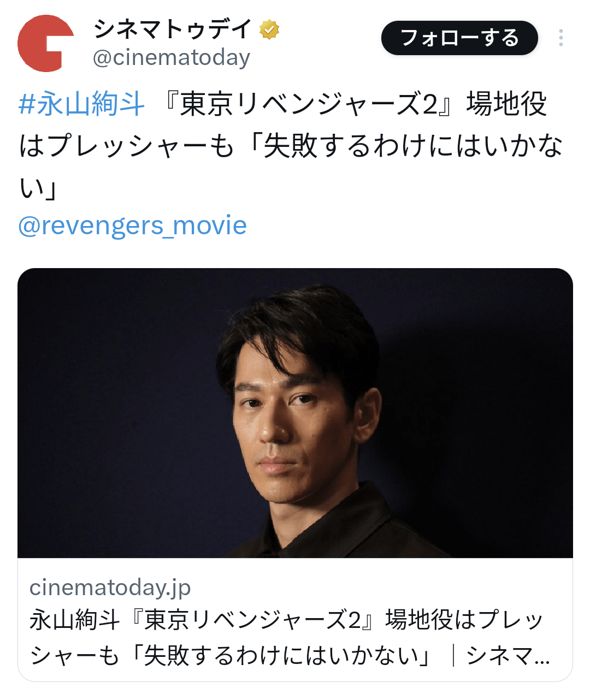Click the 2 in card title 東京リベンジャーズ2
The height and width of the screenshot is (700, 590).
click(355, 620)
